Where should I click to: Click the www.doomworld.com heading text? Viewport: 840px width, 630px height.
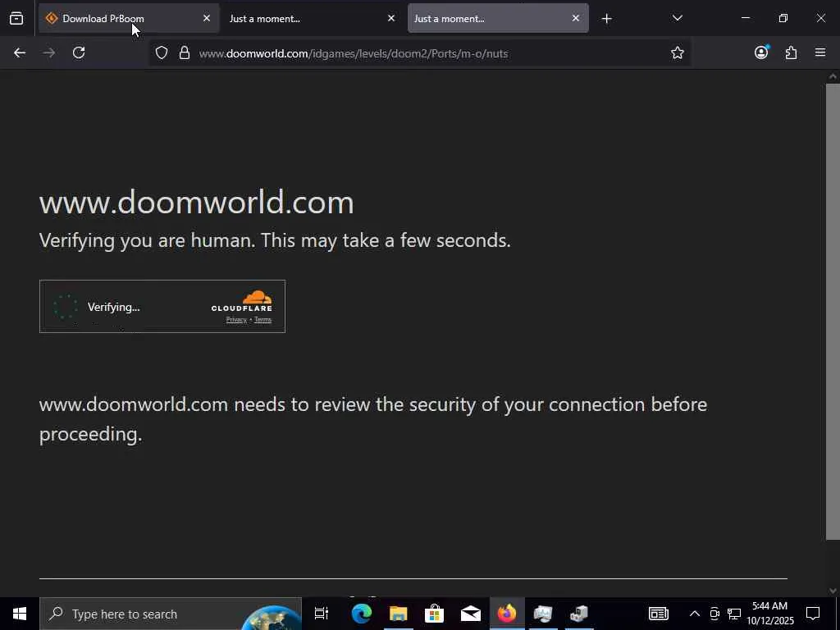197,203
